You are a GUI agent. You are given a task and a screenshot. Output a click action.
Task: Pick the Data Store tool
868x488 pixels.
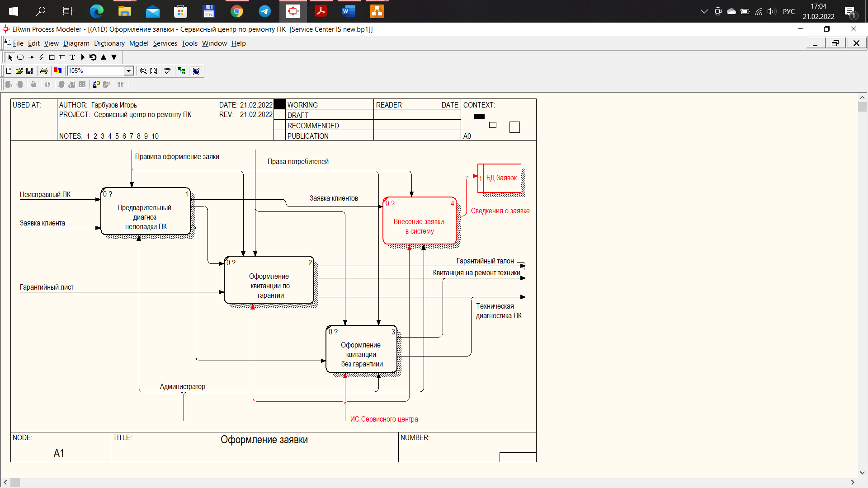click(x=62, y=57)
